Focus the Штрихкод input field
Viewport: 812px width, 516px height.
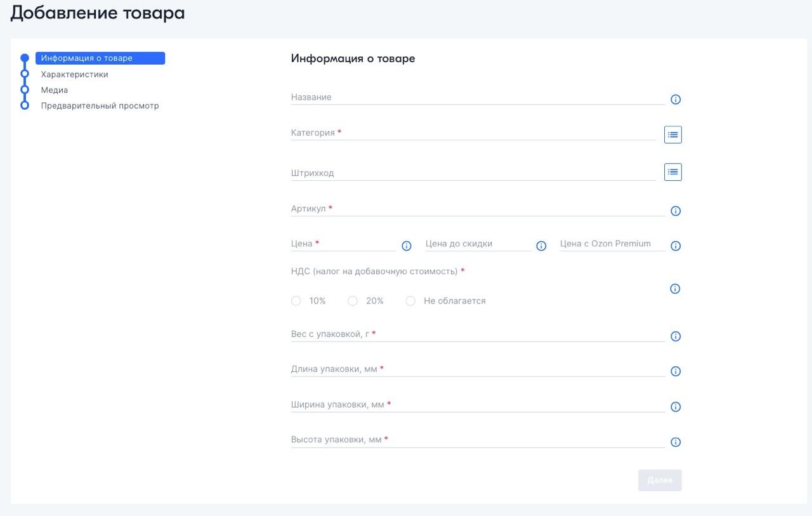coord(473,173)
